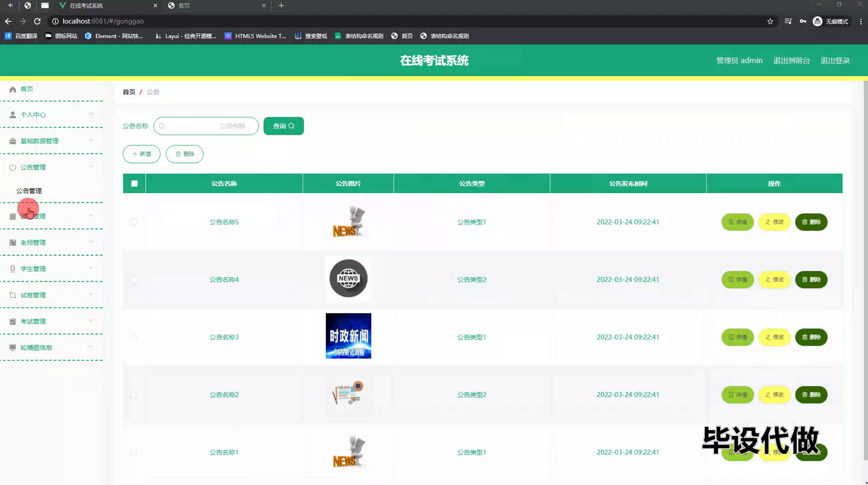Click the crop icon beside 试卷管理
Viewport: 868px width, 485px height.
pos(13,295)
